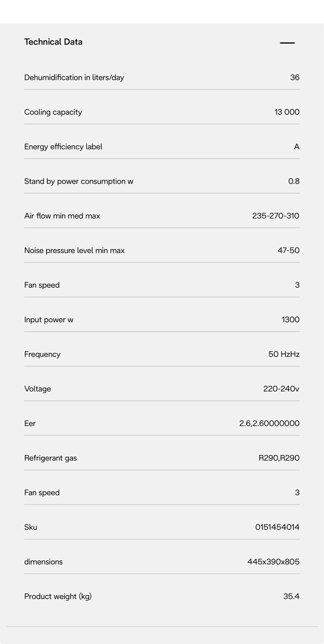Screen dimensions: 324x644
Task: Click the Noise pressure level min max label
Action: 74,251
